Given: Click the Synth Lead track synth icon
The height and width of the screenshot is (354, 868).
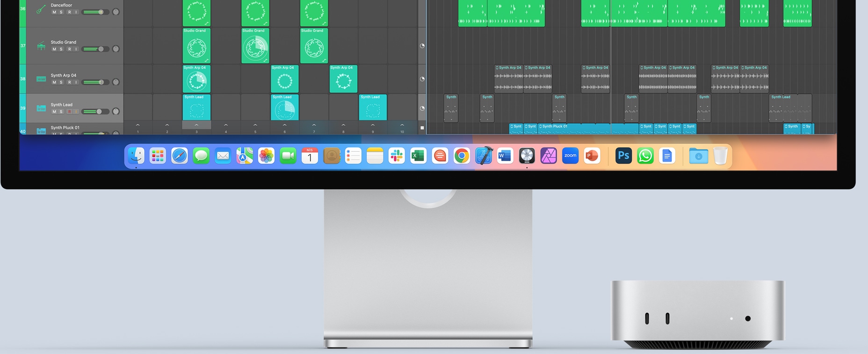Looking at the screenshot, I should tap(41, 108).
